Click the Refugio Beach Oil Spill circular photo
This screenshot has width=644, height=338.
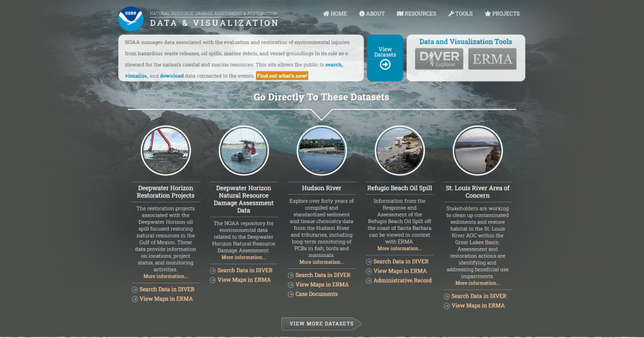tap(399, 151)
